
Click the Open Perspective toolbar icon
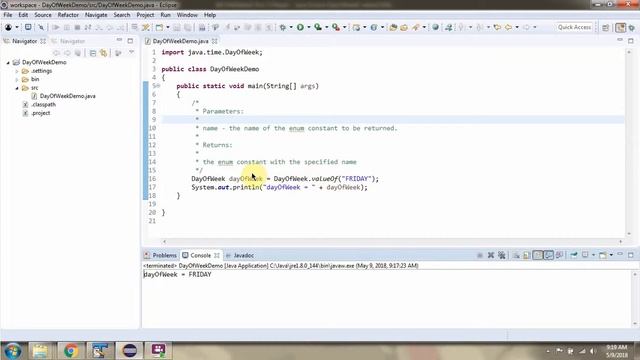click(x=606, y=27)
